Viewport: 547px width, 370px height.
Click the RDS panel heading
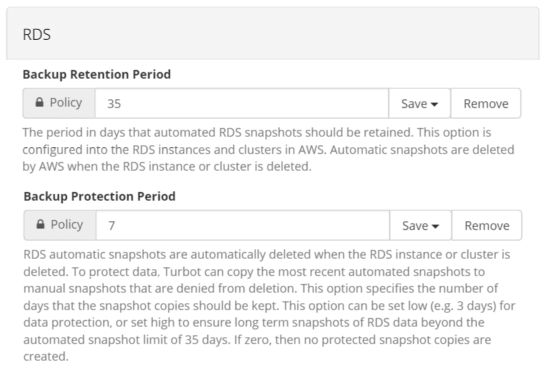(37, 35)
